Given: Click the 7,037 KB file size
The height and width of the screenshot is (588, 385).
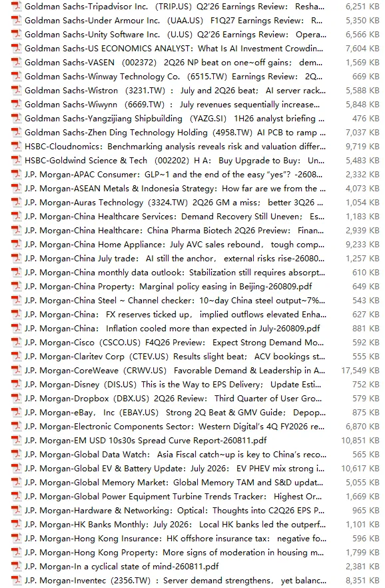Looking at the screenshot, I should coord(362,133).
